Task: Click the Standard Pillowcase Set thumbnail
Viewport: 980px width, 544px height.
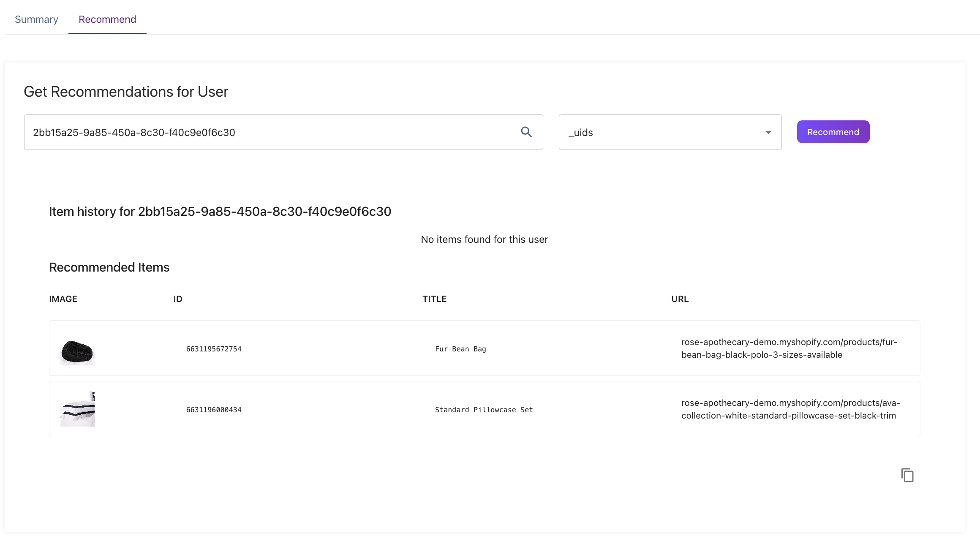Action: click(x=77, y=409)
